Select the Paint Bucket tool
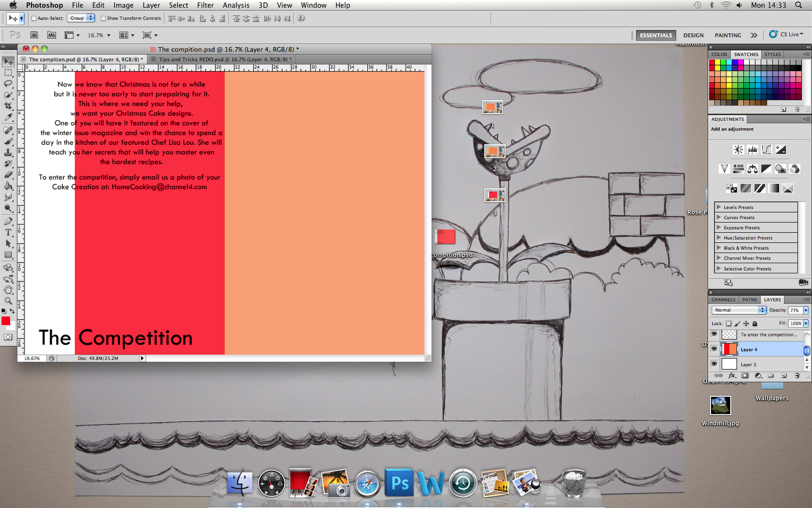The image size is (812, 508). 8,186
